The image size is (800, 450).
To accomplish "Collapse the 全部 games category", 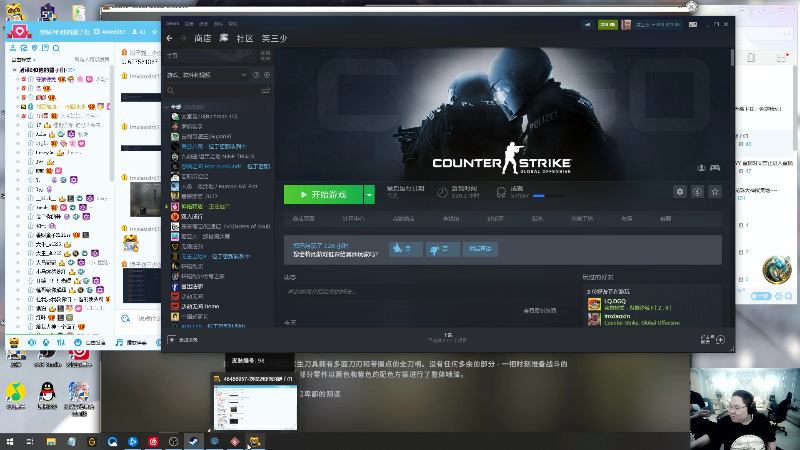I will (167, 107).
